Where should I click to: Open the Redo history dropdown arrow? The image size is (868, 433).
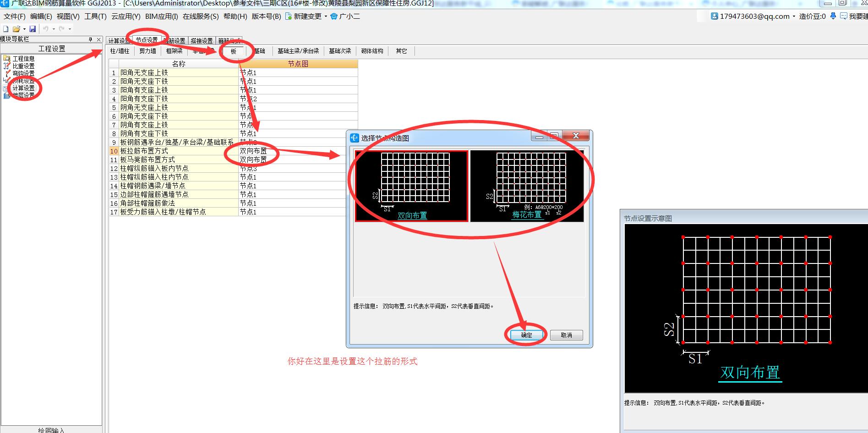pyautogui.click(x=70, y=29)
